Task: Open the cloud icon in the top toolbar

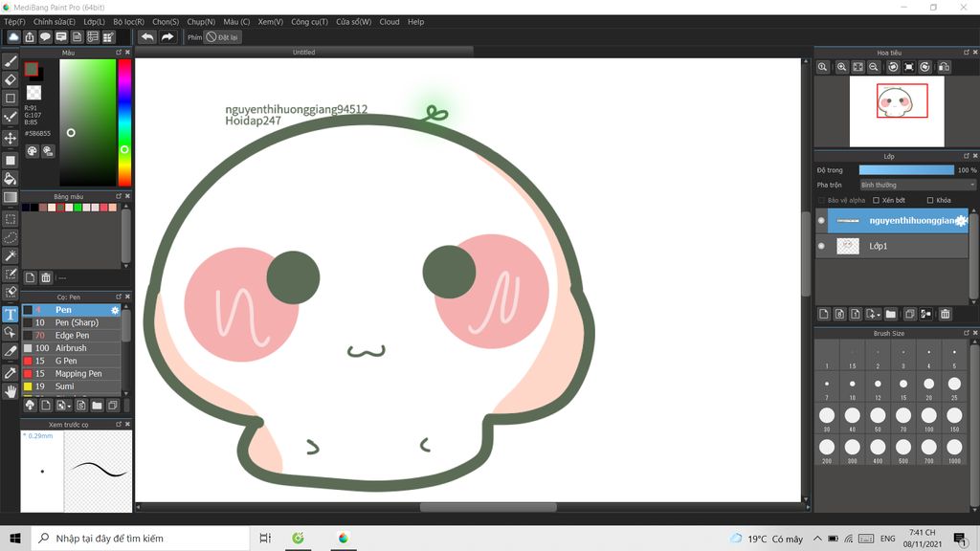Action: click(x=13, y=37)
